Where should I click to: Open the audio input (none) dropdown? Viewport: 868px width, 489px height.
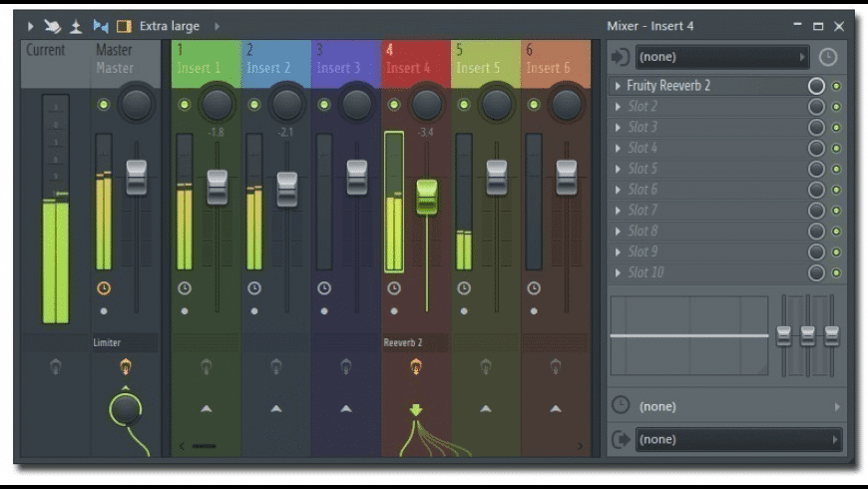pos(722,58)
